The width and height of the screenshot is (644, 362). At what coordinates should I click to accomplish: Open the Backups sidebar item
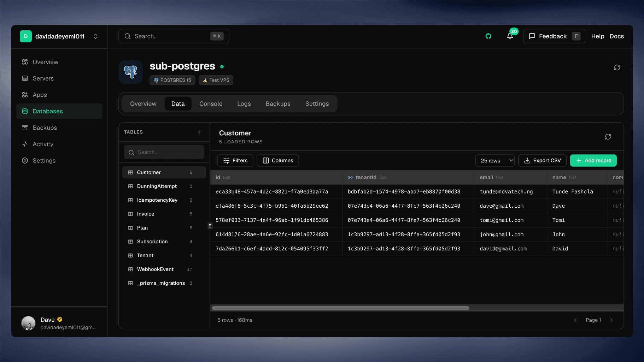(x=59, y=127)
